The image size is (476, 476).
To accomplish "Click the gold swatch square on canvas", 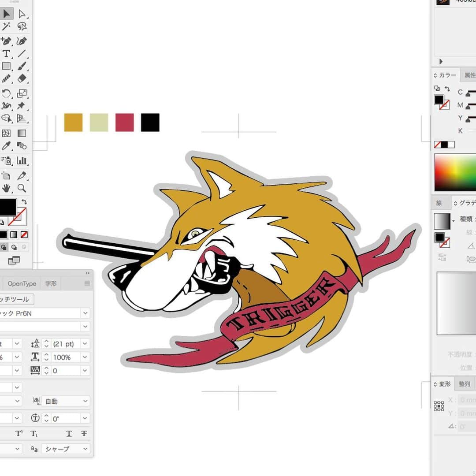I will pos(73,123).
